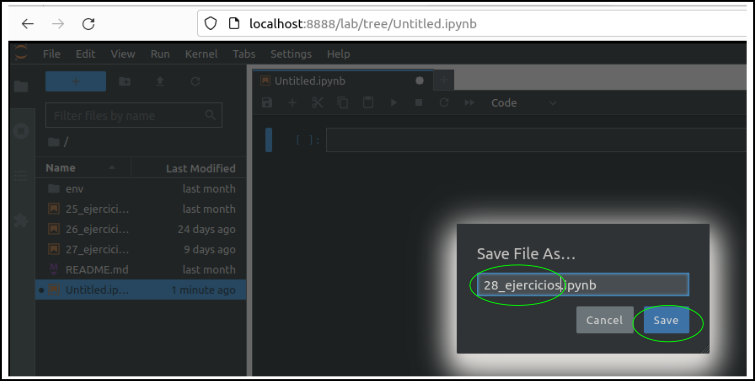
Task: Click the Save button in the dialog
Action: tap(666, 320)
